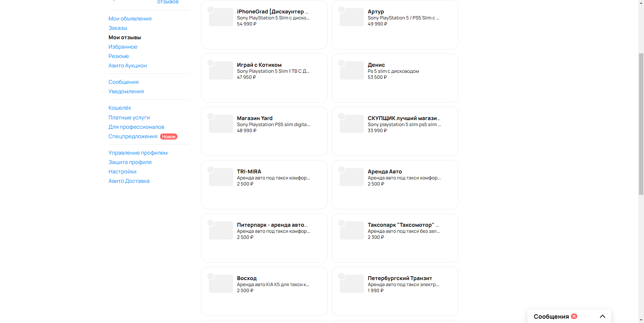644x323 pixels.
Task: Click the unread count badge 15
Action: [x=574, y=316]
